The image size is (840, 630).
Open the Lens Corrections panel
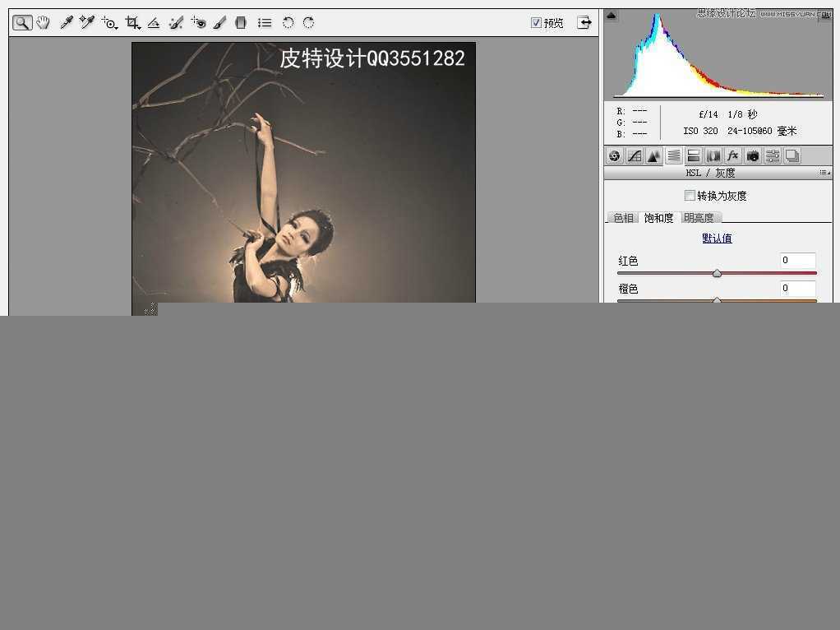(713, 156)
